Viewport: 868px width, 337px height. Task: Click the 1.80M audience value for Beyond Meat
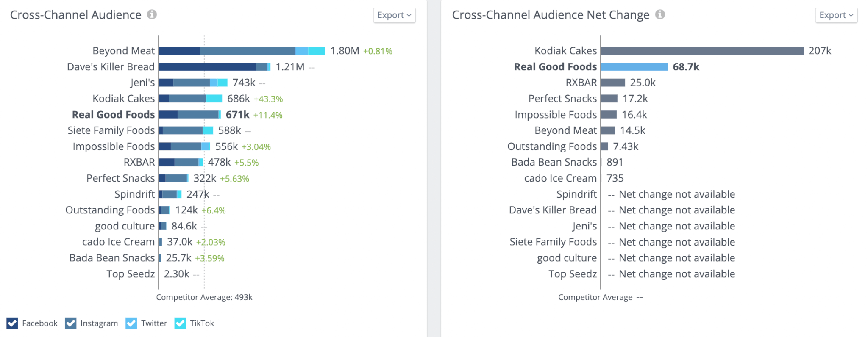tap(344, 50)
